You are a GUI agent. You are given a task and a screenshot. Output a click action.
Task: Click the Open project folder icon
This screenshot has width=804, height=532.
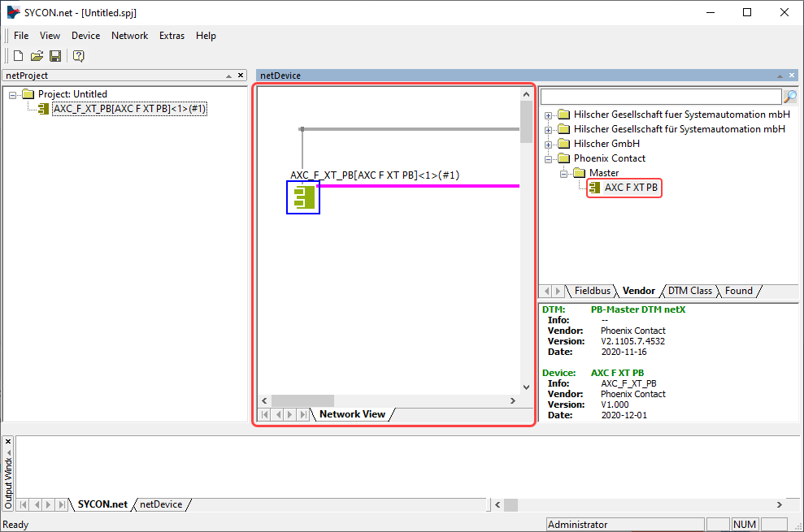[x=37, y=56]
